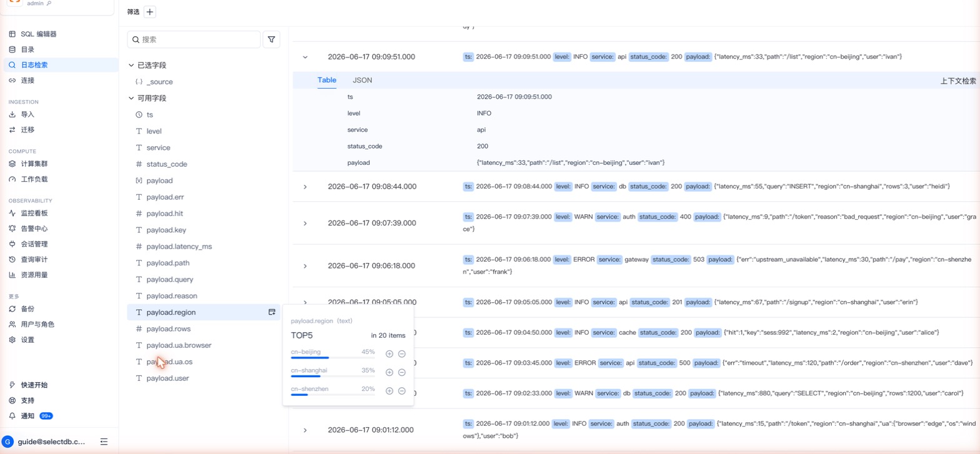Click plus icon for cn-beijing value
The width and height of the screenshot is (980, 454).
coord(389,353)
